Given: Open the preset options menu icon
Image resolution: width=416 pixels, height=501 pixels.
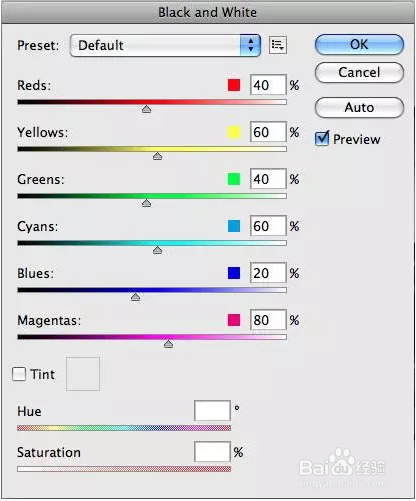Looking at the screenshot, I should click(278, 45).
